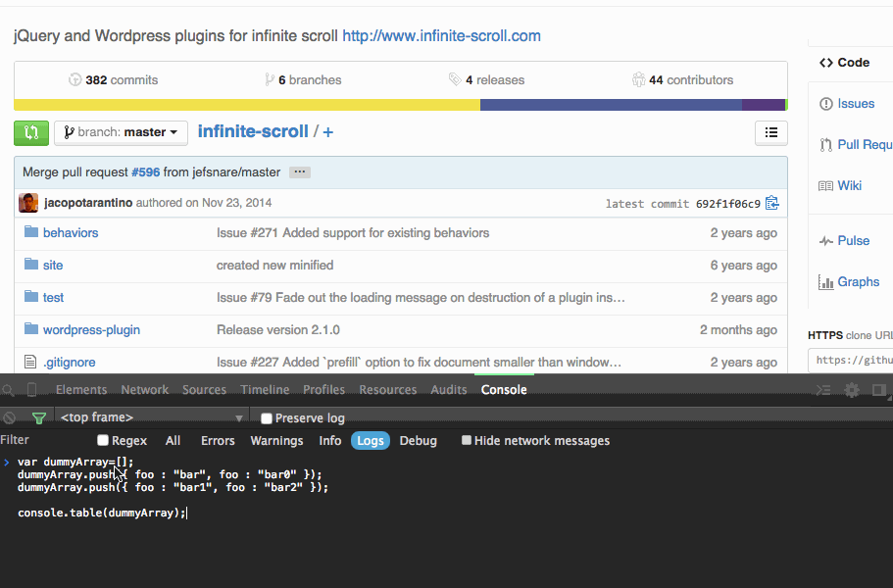Image resolution: width=893 pixels, height=588 pixels.
Task: Click the green compare and review button
Action: [31, 132]
